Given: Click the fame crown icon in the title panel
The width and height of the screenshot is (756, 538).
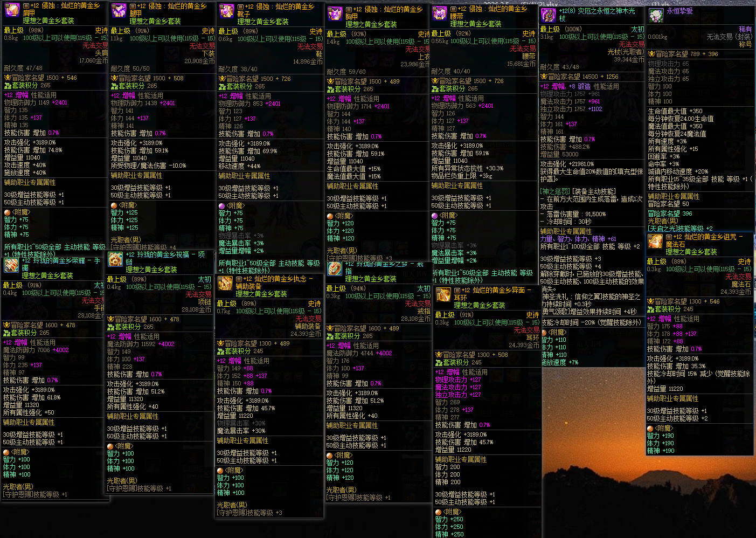Looking at the screenshot, I should (x=651, y=54).
